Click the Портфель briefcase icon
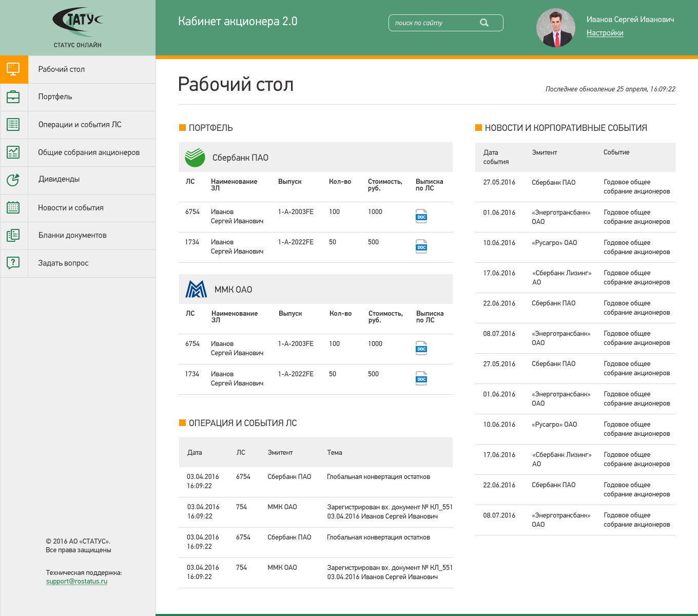This screenshot has width=698, height=616. 13,97
